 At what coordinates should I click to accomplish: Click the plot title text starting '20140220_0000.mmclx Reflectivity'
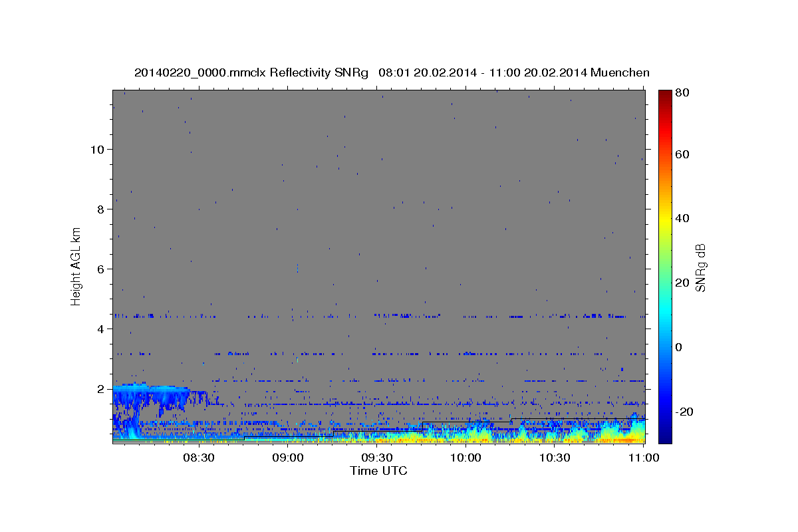(392, 72)
